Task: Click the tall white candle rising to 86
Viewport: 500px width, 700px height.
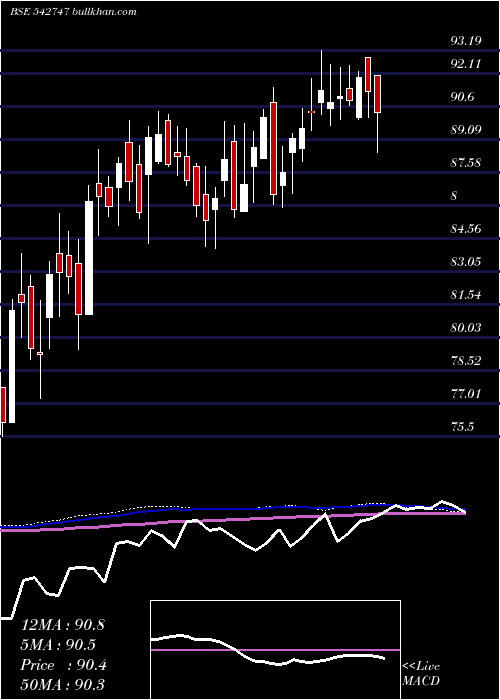Action: [89, 258]
